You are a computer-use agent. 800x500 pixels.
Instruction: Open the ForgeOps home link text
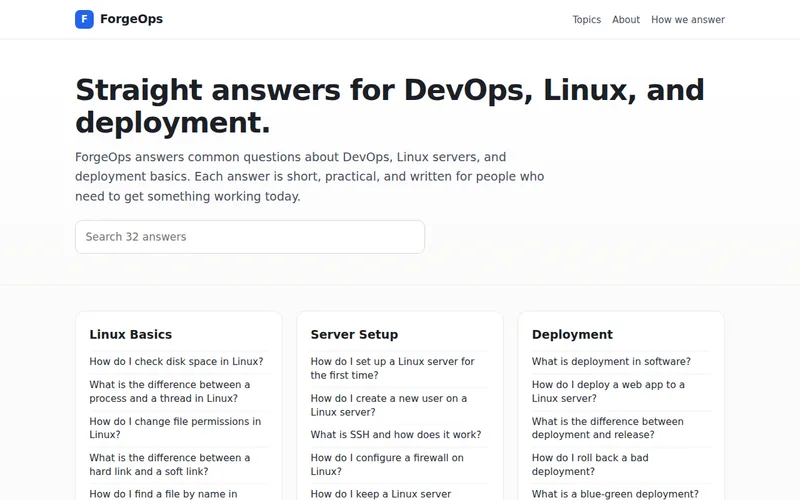pos(131,19)
